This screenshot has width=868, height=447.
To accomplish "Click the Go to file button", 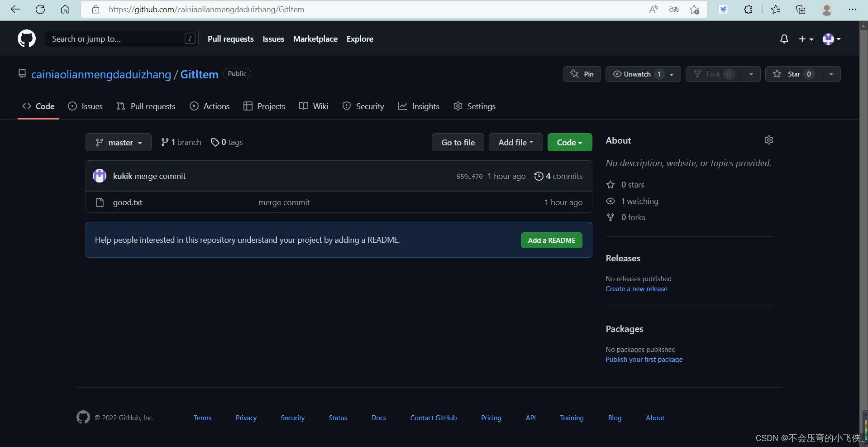I will click(x=458, y=142).
